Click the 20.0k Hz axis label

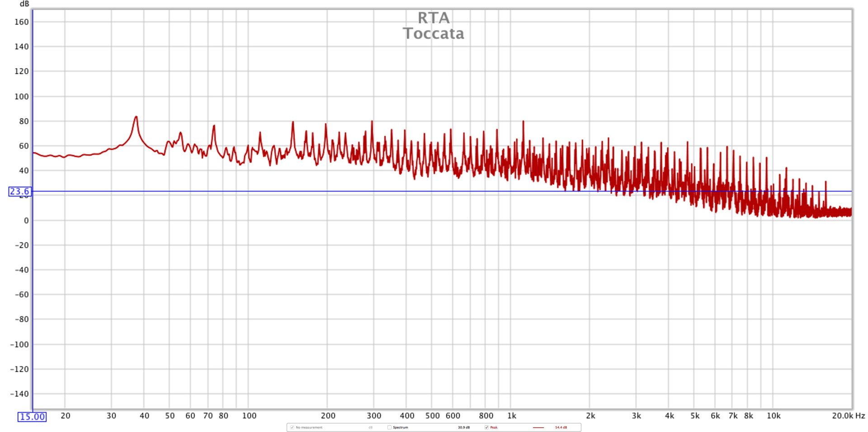(x=848, y=416)
